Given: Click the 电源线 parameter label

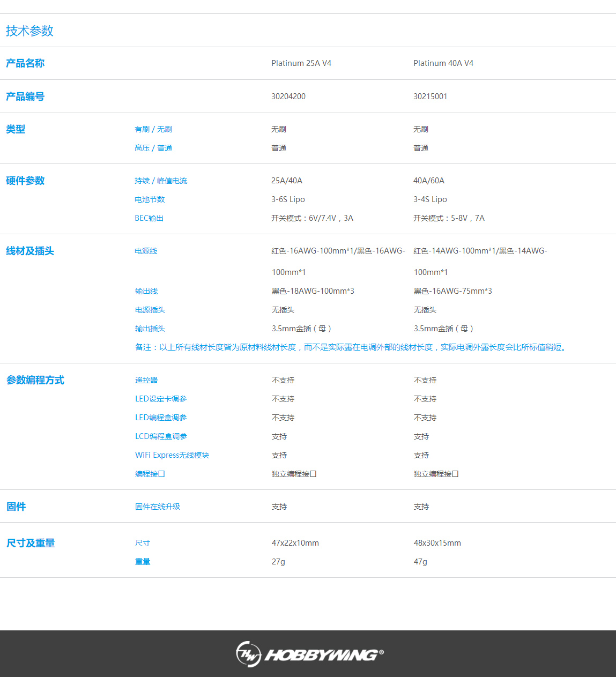Looking at the screenshot, I should [x=146, y=251].
